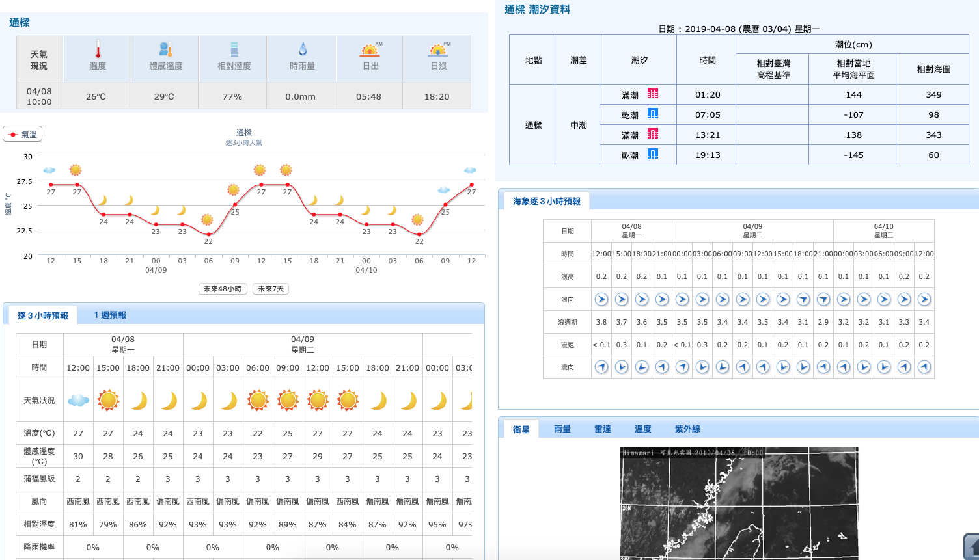Click the tide level value -145
The width and height of the screenshot is (979, 560).
853,155
